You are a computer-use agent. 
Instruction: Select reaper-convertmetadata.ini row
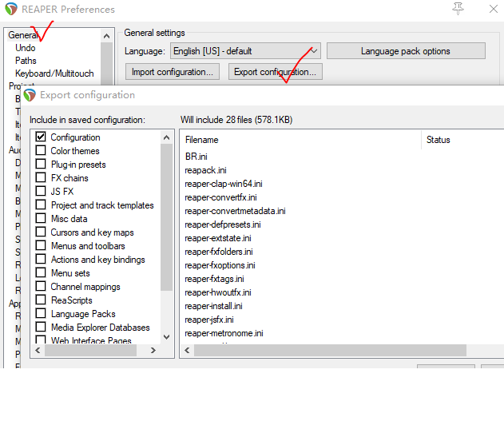236,211
